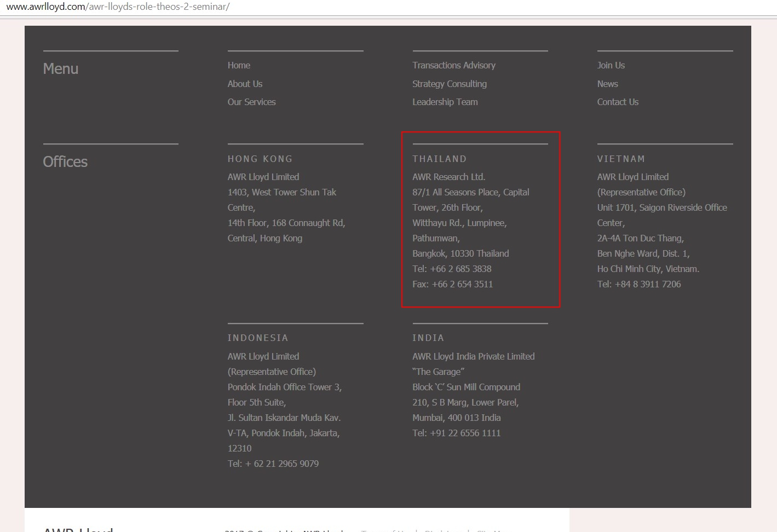777x532 pixels.
Task: Click the awrlloyd.com URL address field
Action: pos(118,7)
